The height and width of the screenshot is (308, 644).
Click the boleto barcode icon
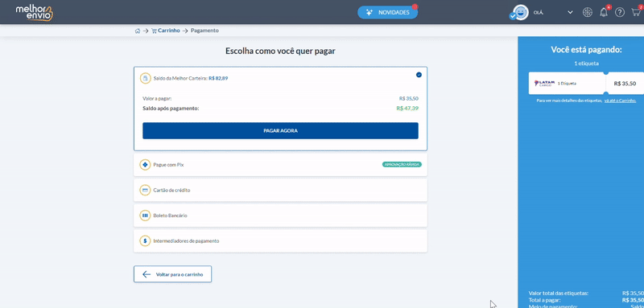(x=145, y=216)
